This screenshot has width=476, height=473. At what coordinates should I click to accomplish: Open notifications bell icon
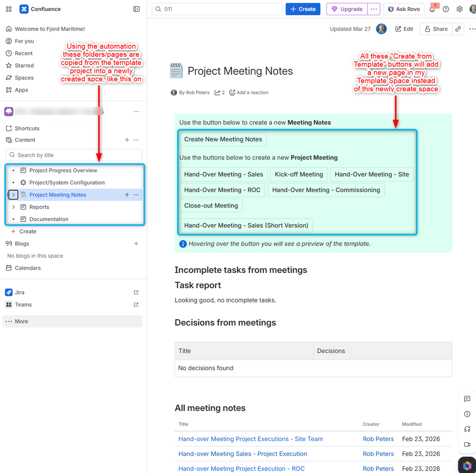pos(432,9)
